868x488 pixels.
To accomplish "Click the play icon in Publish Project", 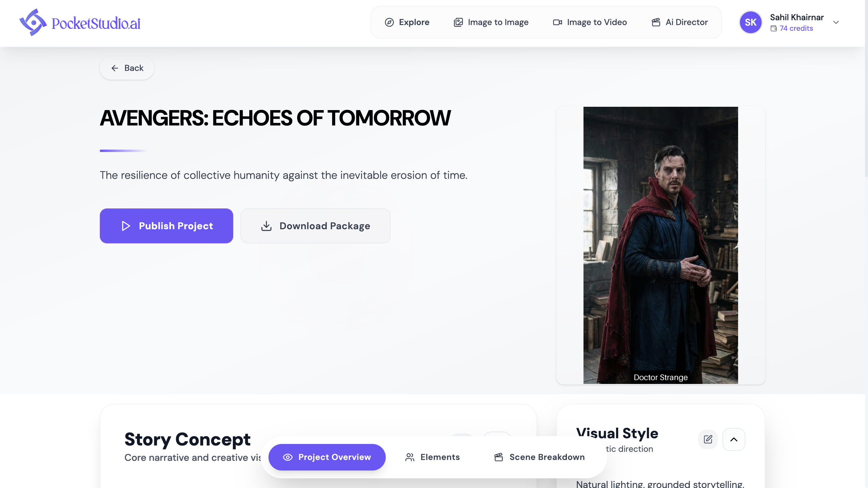I will (x=126, y=226).
